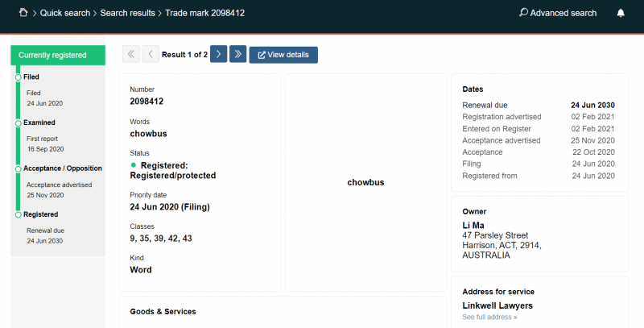
Task: Return to Search results breadcrumb
Action: coord(128,13)
